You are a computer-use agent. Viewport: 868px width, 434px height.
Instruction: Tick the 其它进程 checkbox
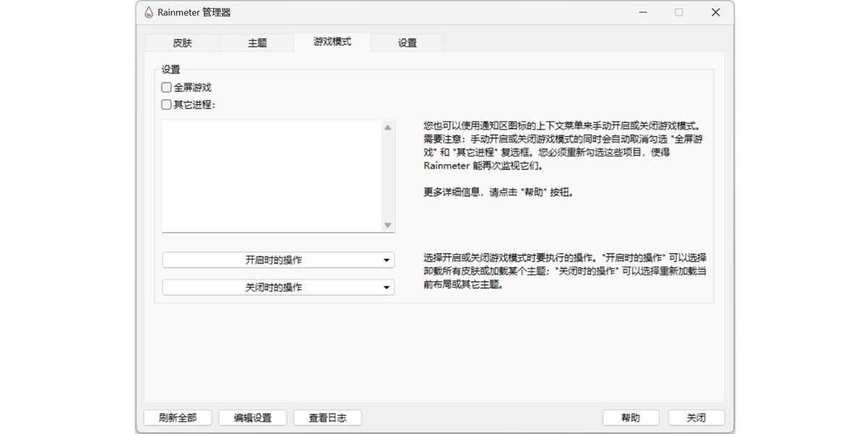coord(167,104)
